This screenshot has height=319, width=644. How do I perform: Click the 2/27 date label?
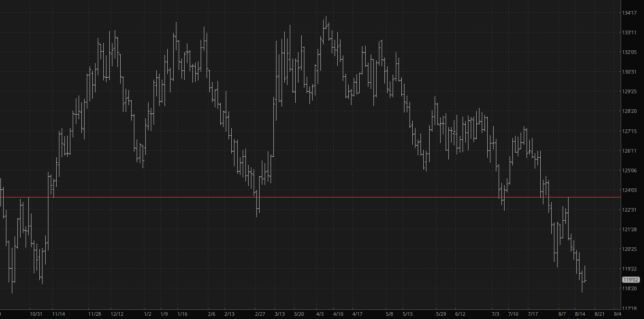click(260, 314)
